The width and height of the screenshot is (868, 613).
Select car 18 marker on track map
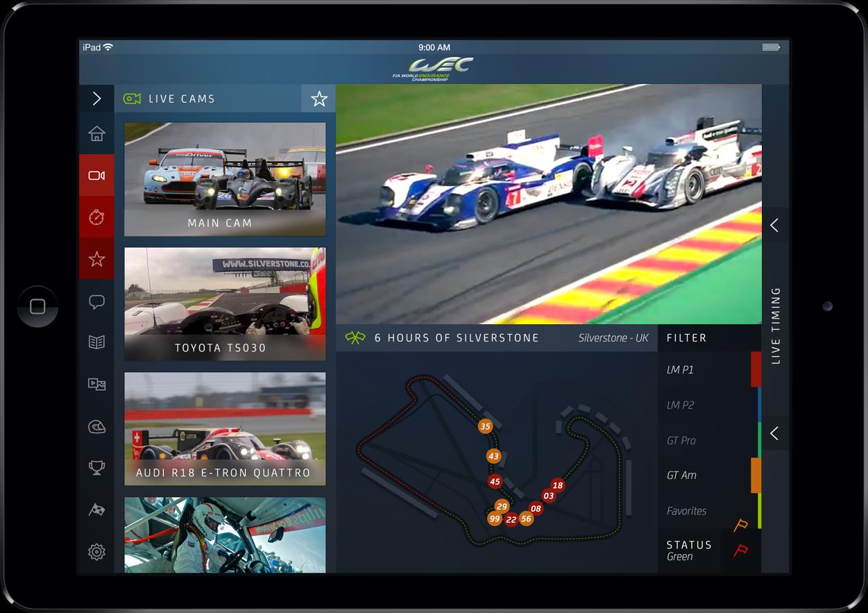[x=558, y=485]
